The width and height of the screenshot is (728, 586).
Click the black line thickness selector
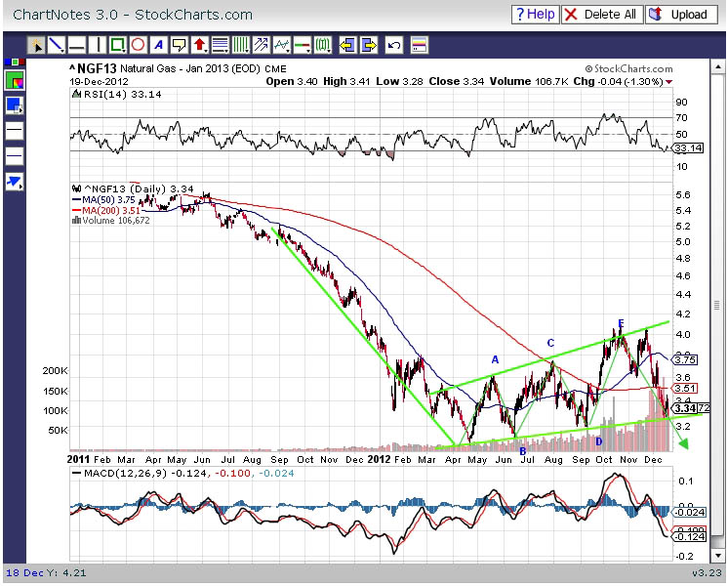[15, 131]
